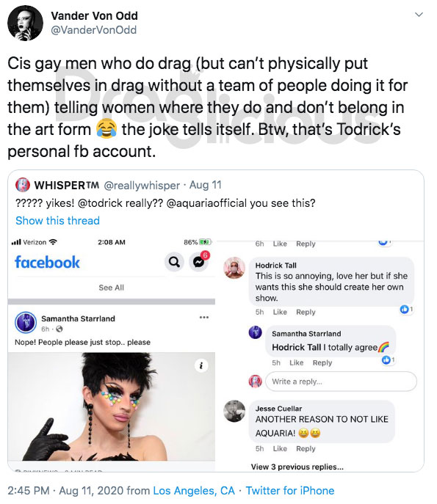Open the tweet options chevron menu
The image size is (437, 504).
(419, 15)
